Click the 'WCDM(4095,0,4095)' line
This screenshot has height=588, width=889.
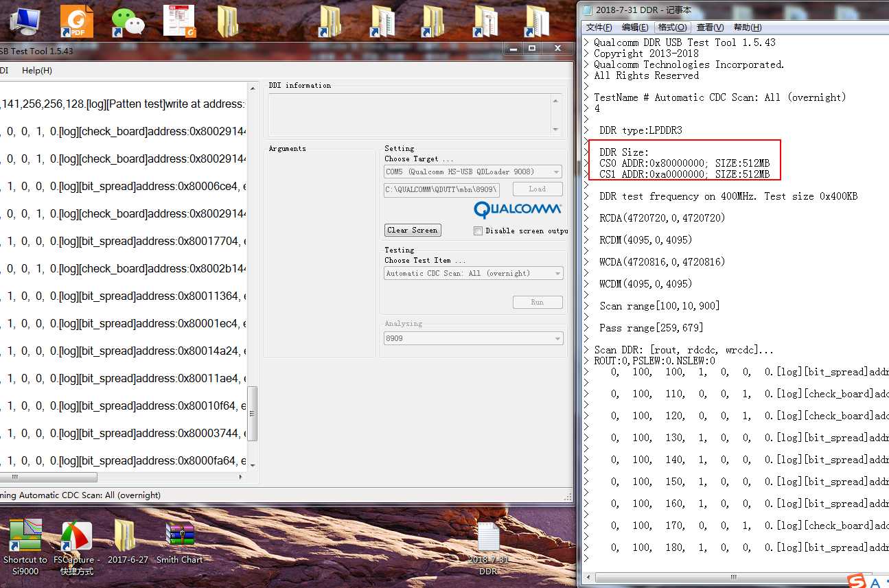[646, 284]
